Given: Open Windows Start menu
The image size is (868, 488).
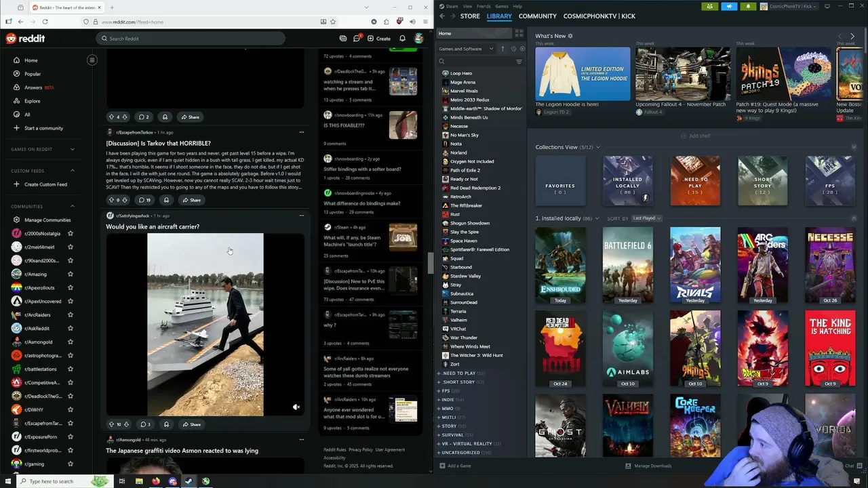Looking at the screenshot, I should pyautogui.click(x=7, y=481).
